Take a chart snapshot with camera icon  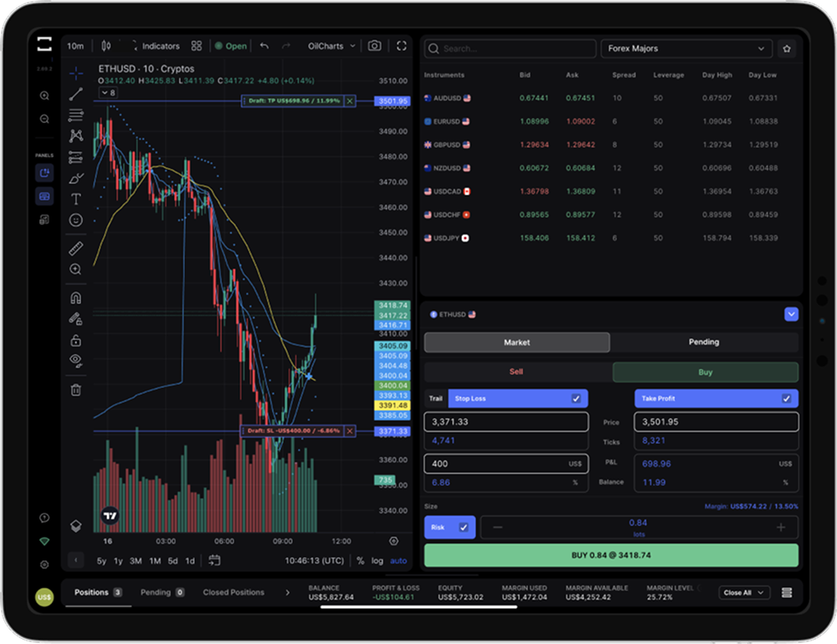[375, 46]
